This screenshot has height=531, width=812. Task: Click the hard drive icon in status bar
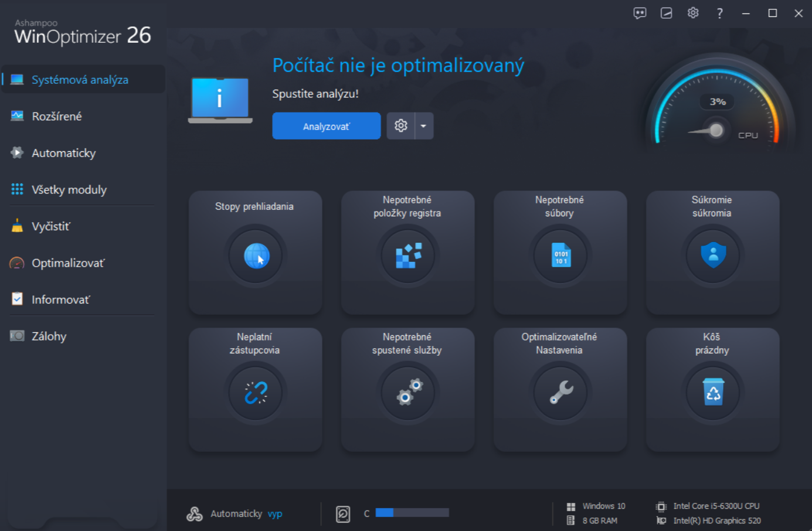click(x=343, y=514)
